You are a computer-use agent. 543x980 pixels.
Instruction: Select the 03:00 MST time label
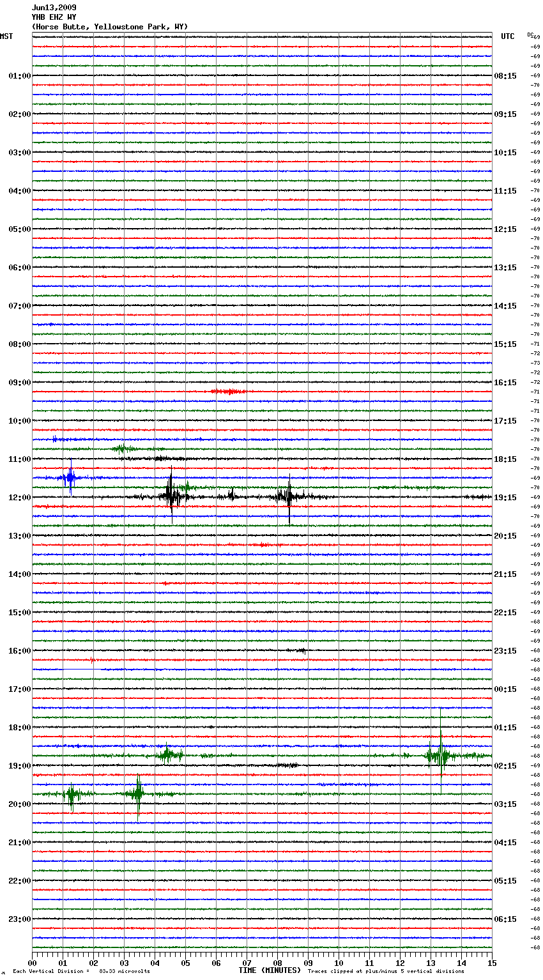20,153
